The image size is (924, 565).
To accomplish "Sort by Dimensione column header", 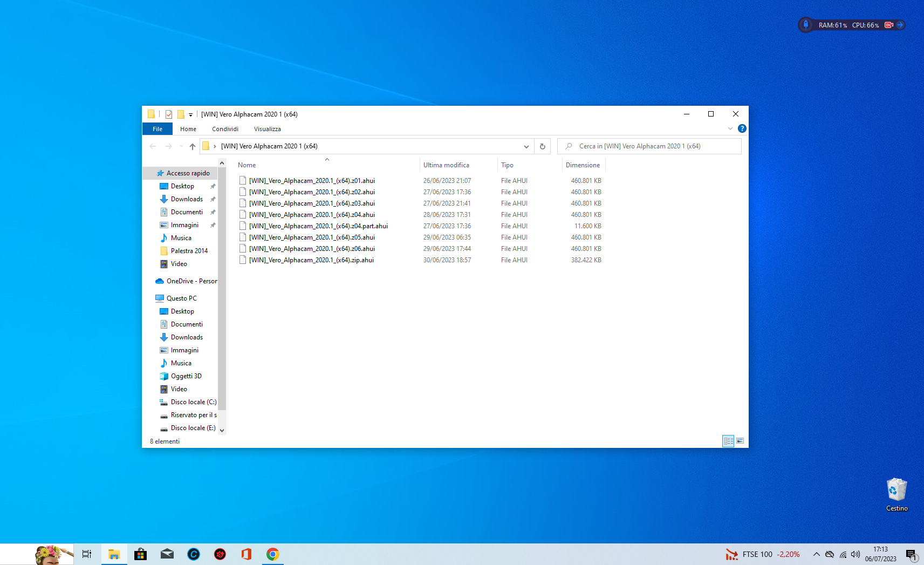I will (584, 165).
